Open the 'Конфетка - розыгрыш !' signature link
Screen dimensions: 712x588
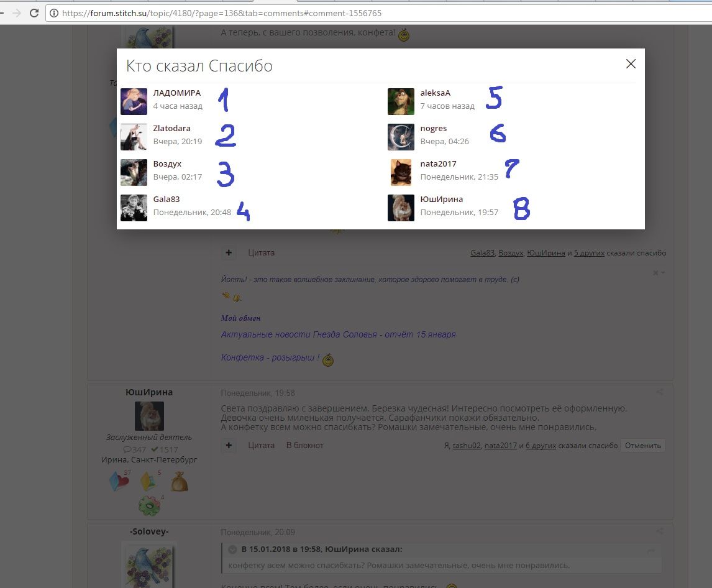(x=270, y=358)
